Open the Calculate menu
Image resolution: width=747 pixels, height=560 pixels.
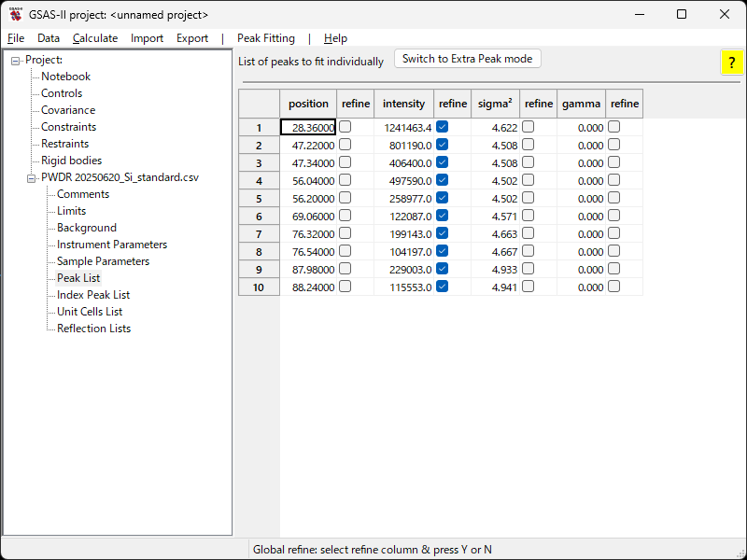[x=95, y=38]
